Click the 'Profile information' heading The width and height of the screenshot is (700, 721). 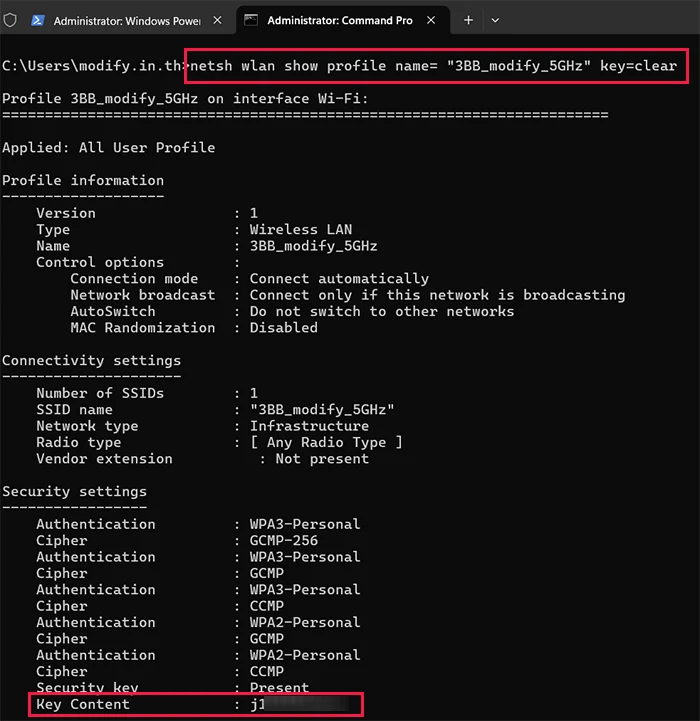[x=83, y=180]
